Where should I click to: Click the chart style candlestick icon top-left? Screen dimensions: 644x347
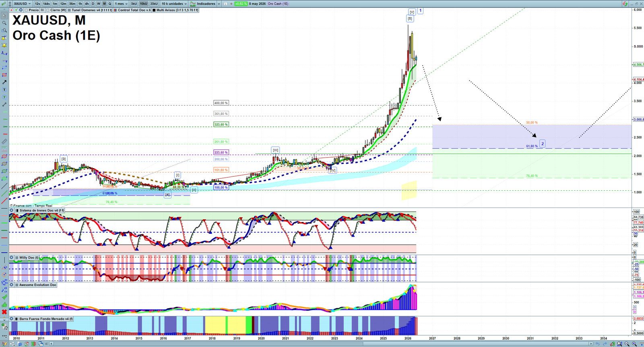click(3, 4)
